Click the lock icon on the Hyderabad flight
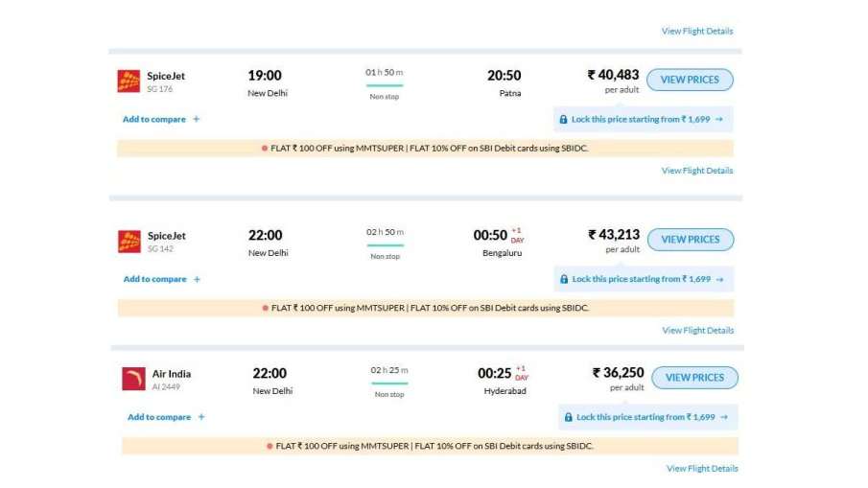This screenshot has width=868, height=488. (x=567, y=418)
